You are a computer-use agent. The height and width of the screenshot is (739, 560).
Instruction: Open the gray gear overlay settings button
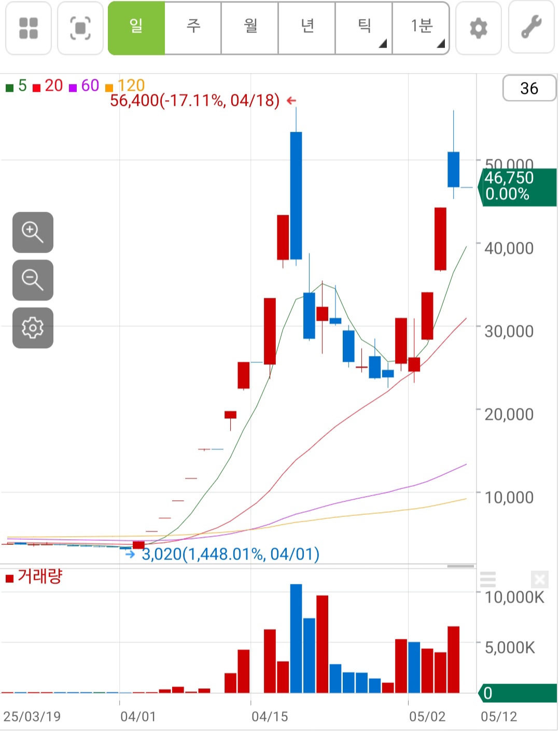[33, 327]
